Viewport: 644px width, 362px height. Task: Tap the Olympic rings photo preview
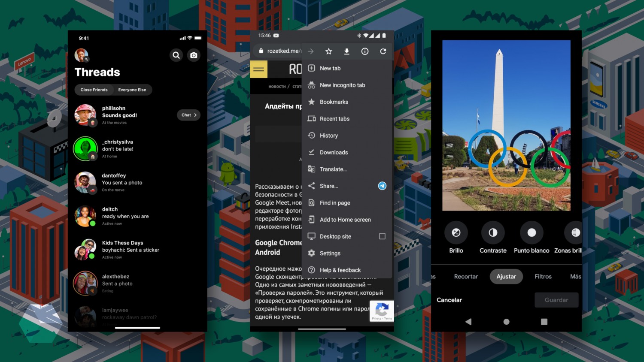[506, 125]
